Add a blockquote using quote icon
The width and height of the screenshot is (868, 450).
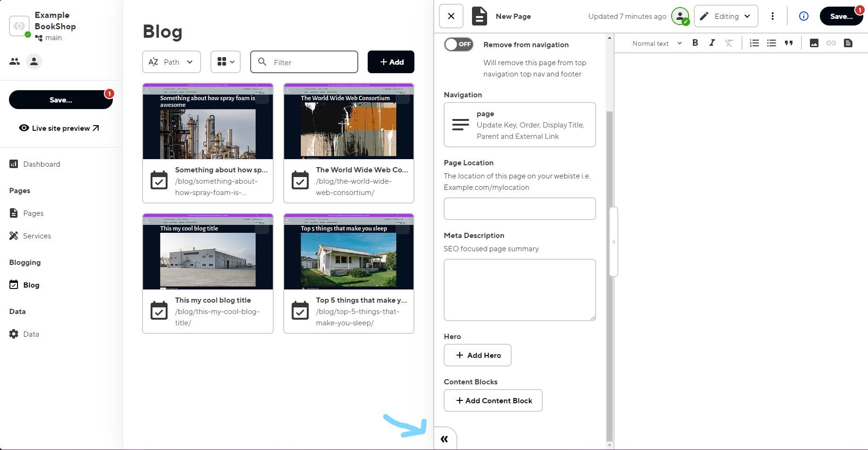(x=788, y=43)
